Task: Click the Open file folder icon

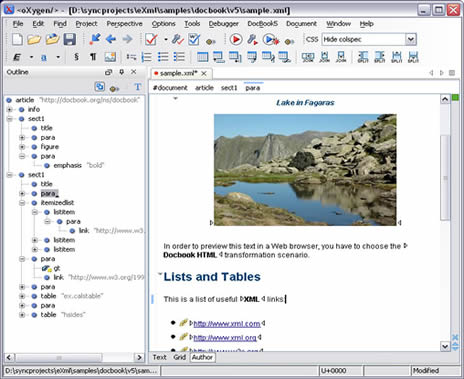Action: tap(34, 39)
